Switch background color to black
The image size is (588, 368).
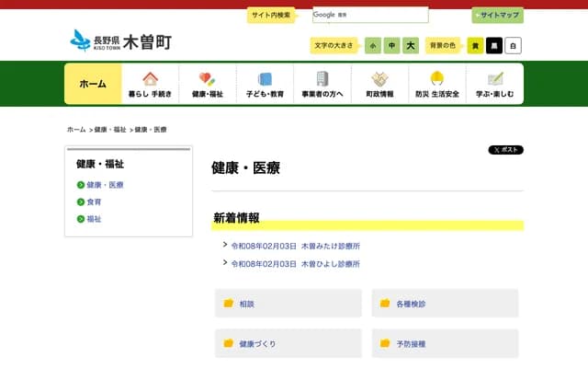coord(494,45)
